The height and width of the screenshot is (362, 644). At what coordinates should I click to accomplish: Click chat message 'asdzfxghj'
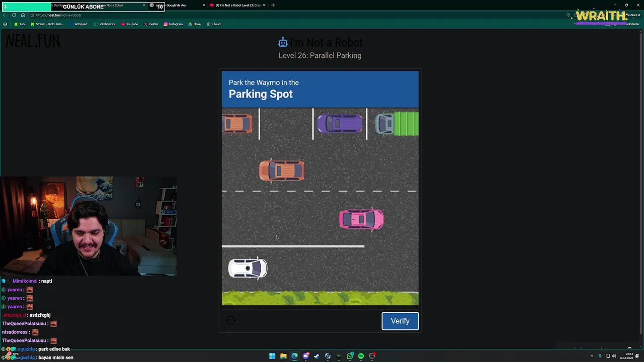click(39, 315)
